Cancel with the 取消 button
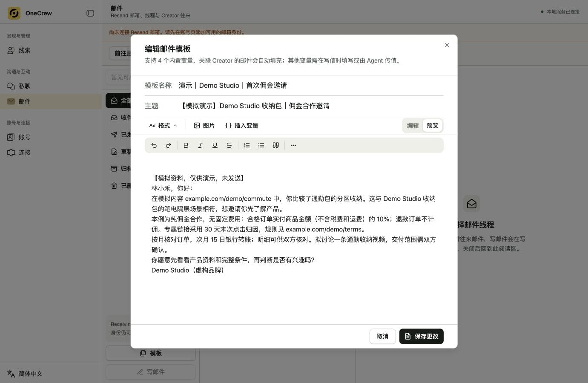 click(383, 337)
